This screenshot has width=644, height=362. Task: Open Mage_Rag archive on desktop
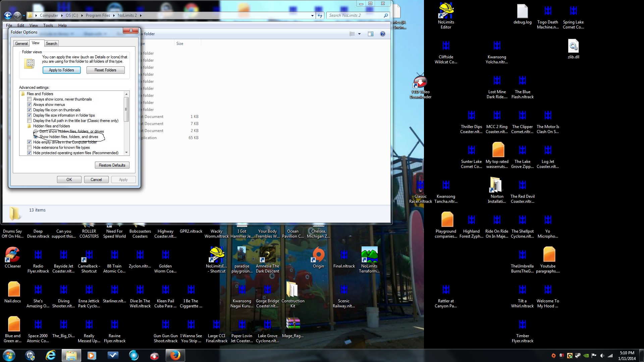click(x=293, y=327)
